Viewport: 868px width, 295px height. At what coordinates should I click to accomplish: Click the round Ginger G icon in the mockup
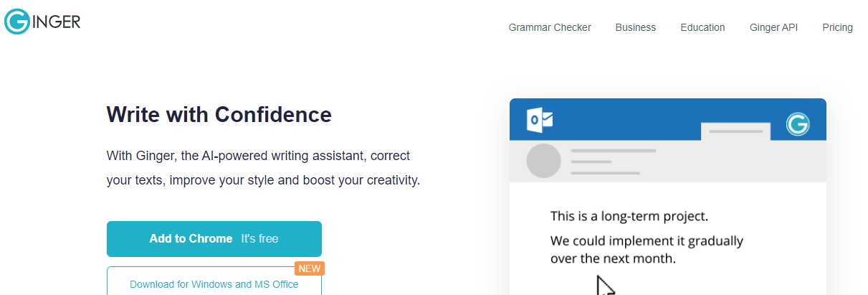[x=797, y=124]
